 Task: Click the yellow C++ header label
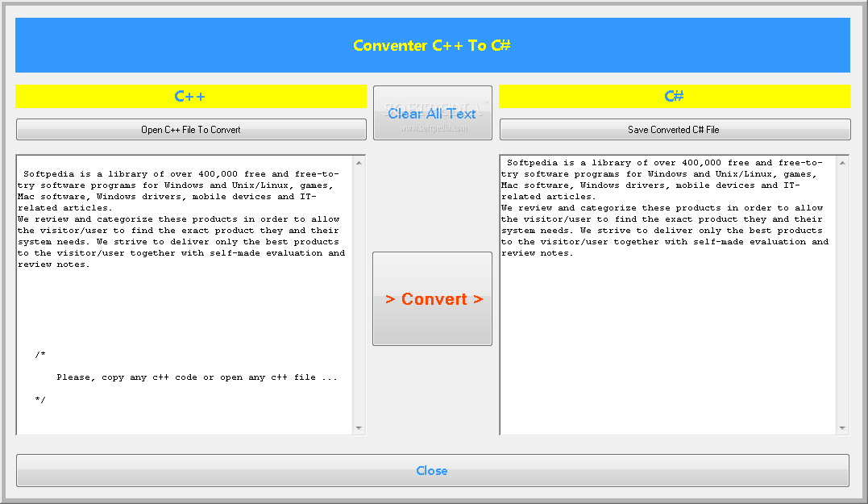tap(191, 97)
